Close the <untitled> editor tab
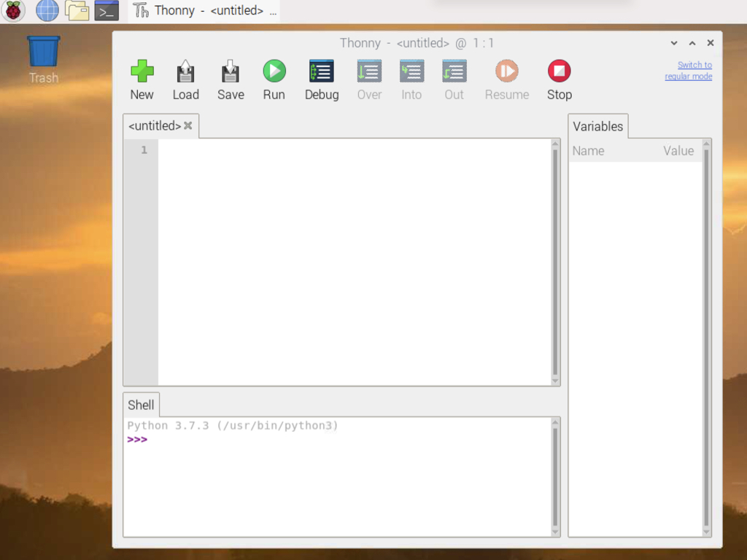This screenshot has height=560, width=747. pos(188,125)
